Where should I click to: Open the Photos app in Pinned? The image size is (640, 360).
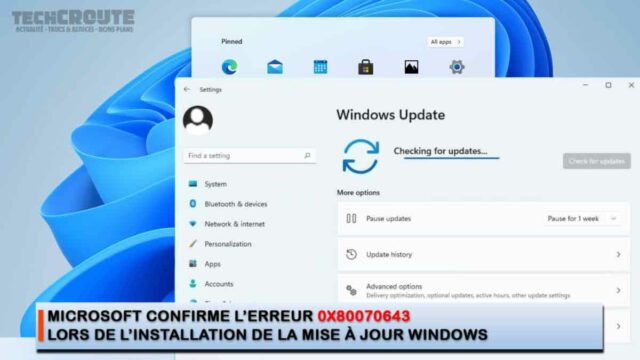click(x=411, y=67)
